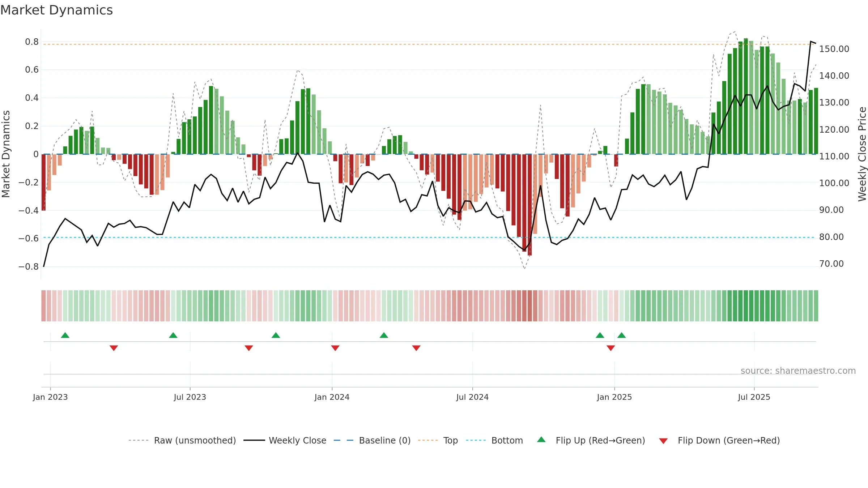Click the −0.8 tick on the left axis
The image size is (868, 488).
point(29,266)
